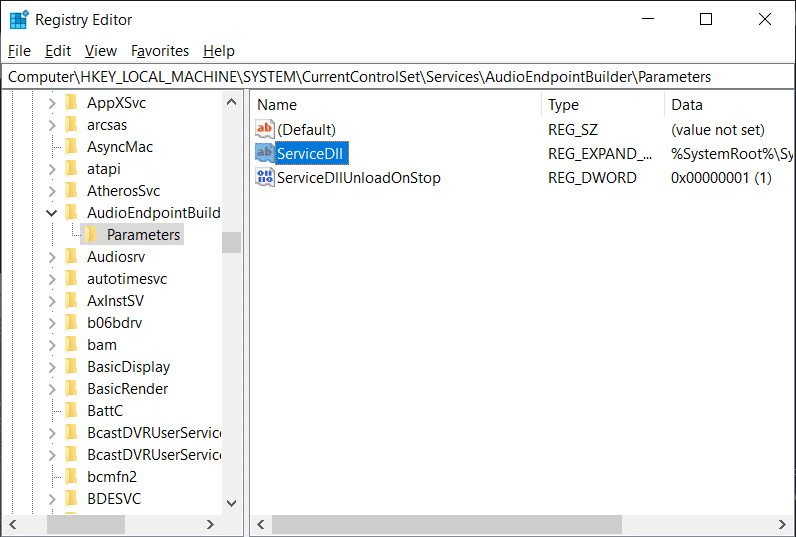Click the arcsas folder icon
The width and height of the screenshot is (796, 537).
coord(72,124)
